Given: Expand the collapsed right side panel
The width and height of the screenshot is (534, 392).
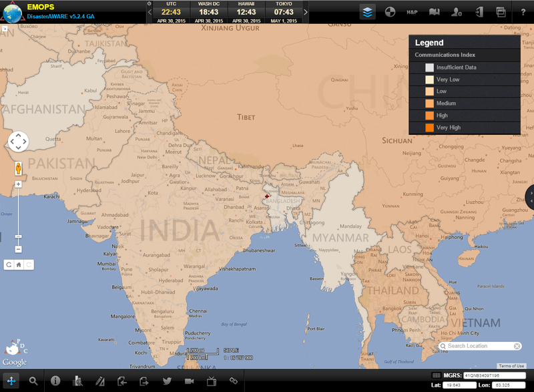Looking at the screenshot, I should (530, 196).
